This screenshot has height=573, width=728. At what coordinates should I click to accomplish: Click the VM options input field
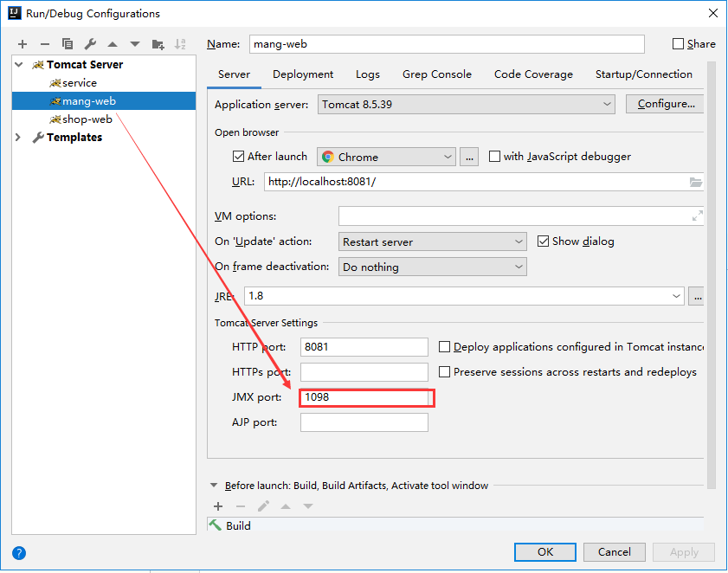coord(520,216)
